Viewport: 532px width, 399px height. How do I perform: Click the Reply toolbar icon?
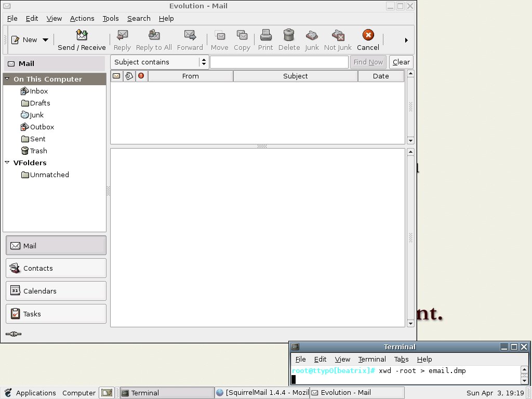(x=122, y=35)
